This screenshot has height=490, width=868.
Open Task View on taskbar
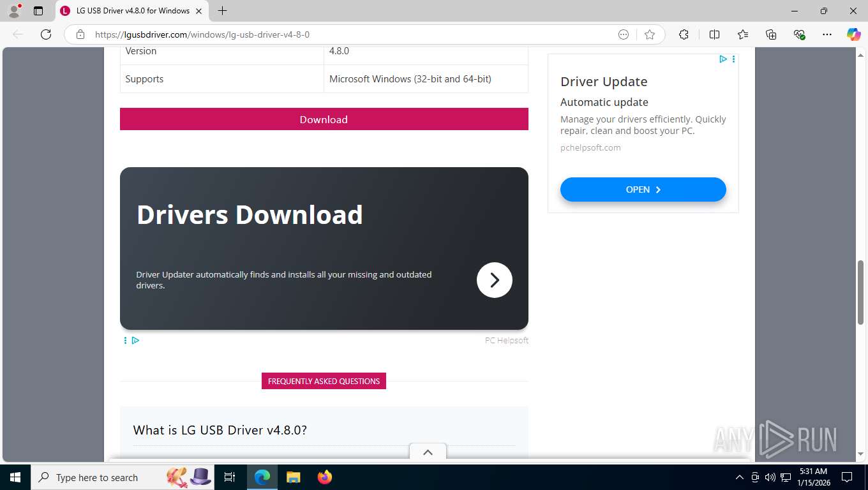coord(230,477)
